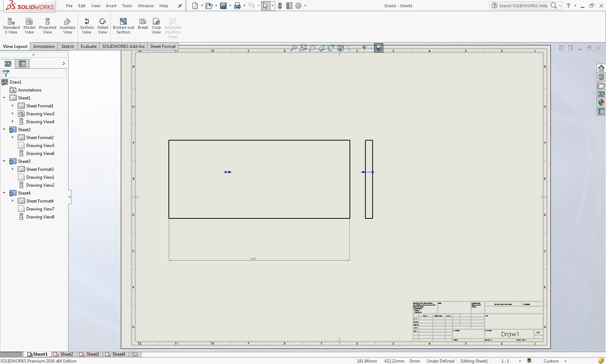The image size is (606, 364).
Task: Click the Search SOLIDWORKS Help field
Action: [x=523, y=6]
